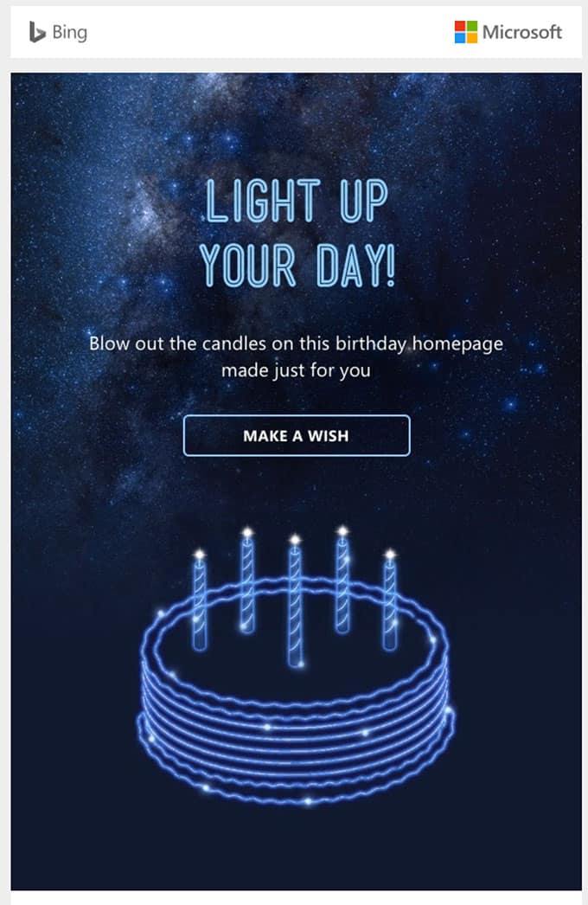The height and width of the screenshot is (905, 588).
Task: Click the yellow square of Microsoft logo
Action: click(x=472, y=38)
